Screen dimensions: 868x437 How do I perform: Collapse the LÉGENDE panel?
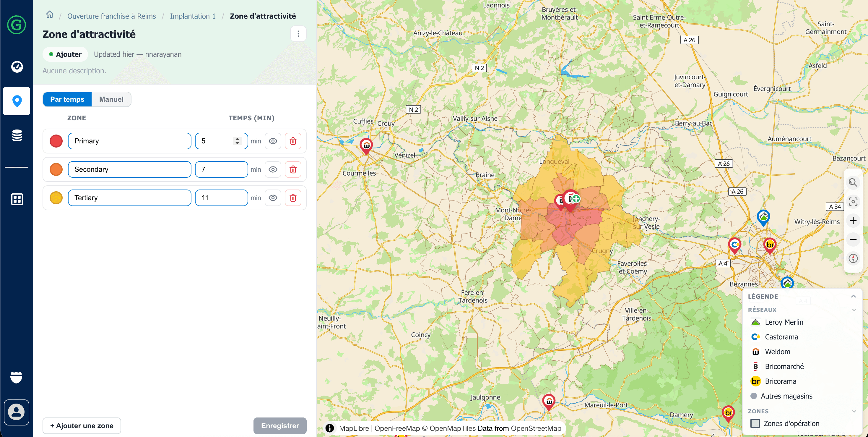(854, 296)
